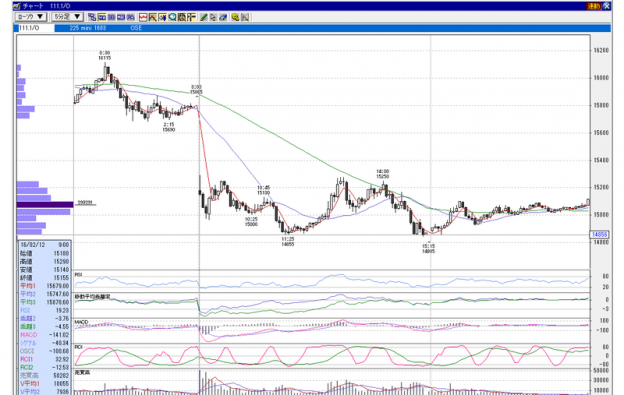Click the red line chart indicator icon
The width and height of the screenshot is (624, 395).
click(143, 17)
